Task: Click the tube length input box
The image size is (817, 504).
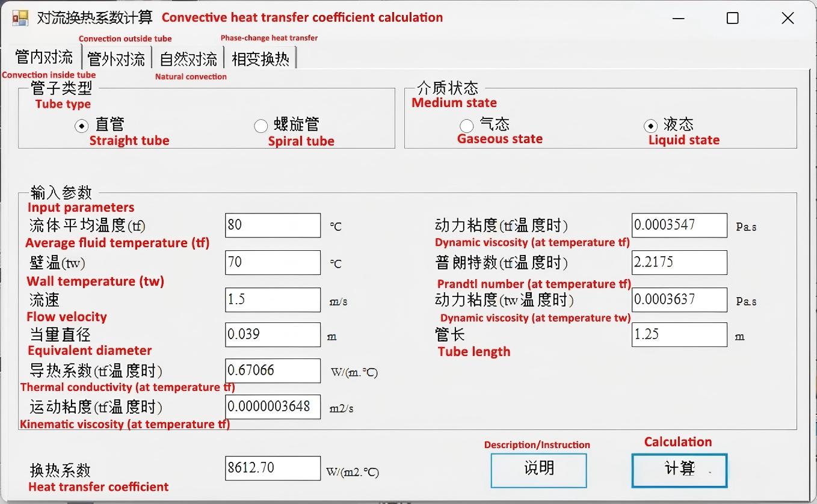Action: [679, 335]
